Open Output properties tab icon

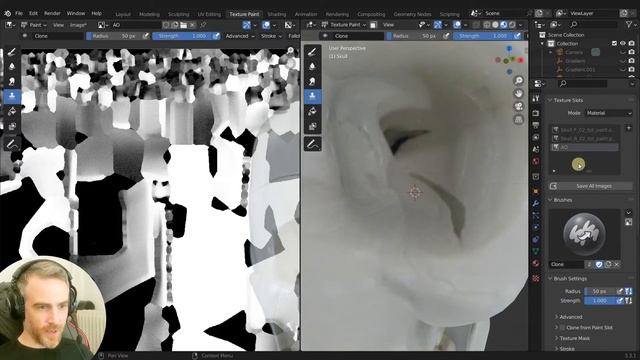(536, 125)
